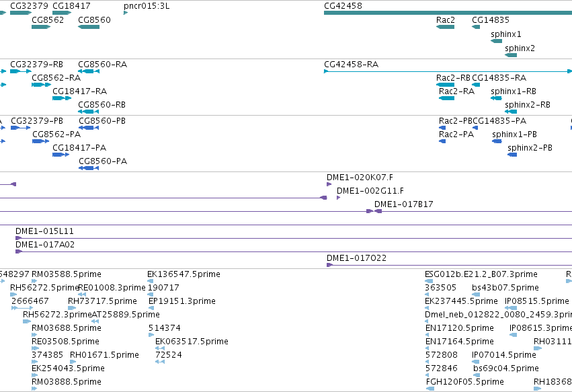Open the Rac2-PB protein feature
Viewport: 572px width, 392px height.
[x=442, y=128]
